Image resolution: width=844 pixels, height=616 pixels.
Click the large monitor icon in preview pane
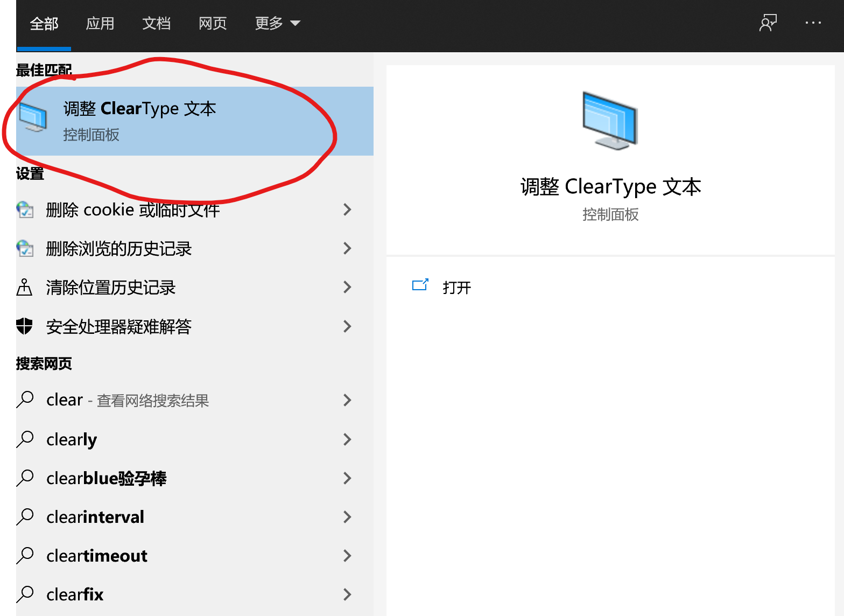click(610, 120)
